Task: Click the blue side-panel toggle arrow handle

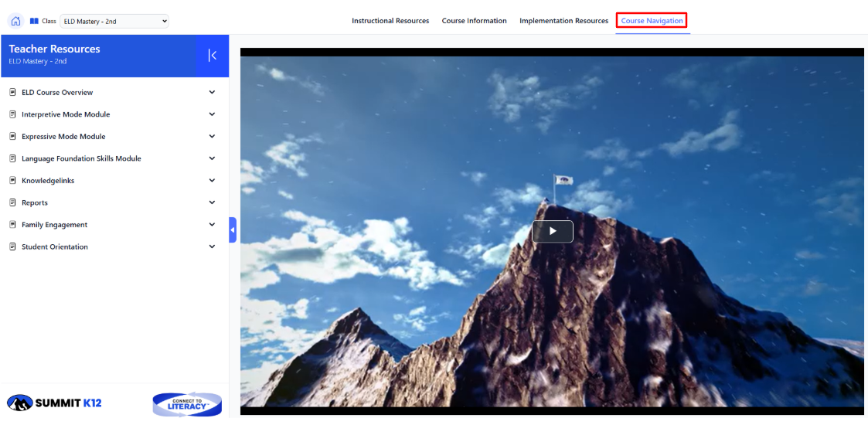Action: click(233, 229)
